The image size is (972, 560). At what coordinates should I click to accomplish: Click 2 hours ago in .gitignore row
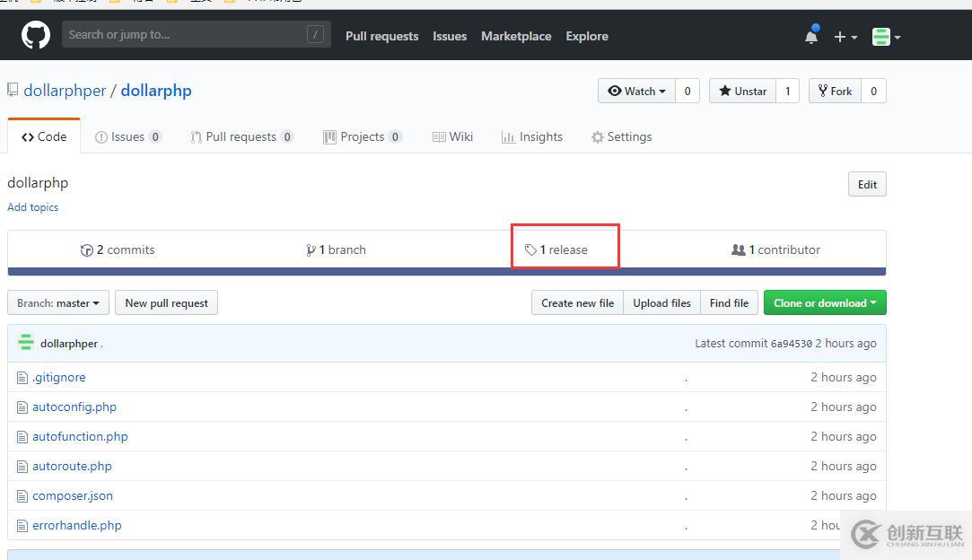[844, 377]
